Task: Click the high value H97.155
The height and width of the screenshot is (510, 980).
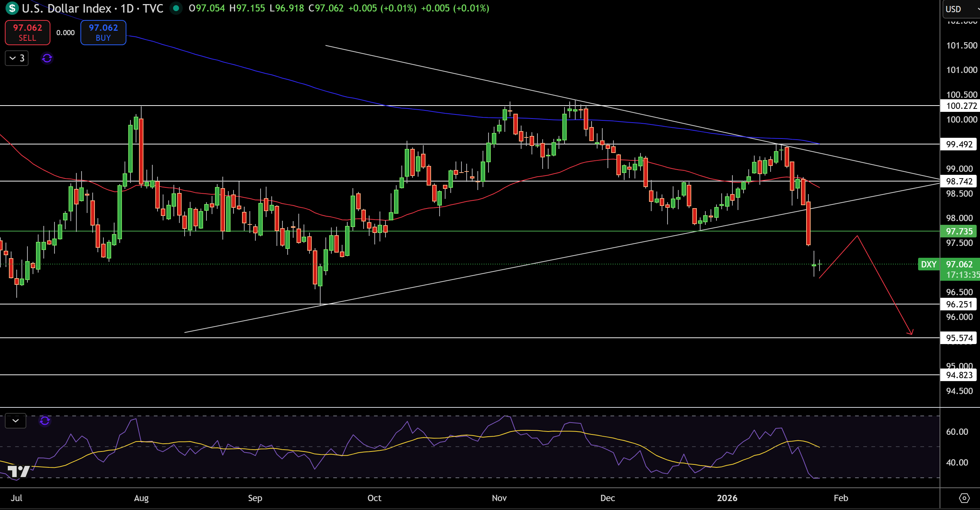Action: (x=247, y=8)
